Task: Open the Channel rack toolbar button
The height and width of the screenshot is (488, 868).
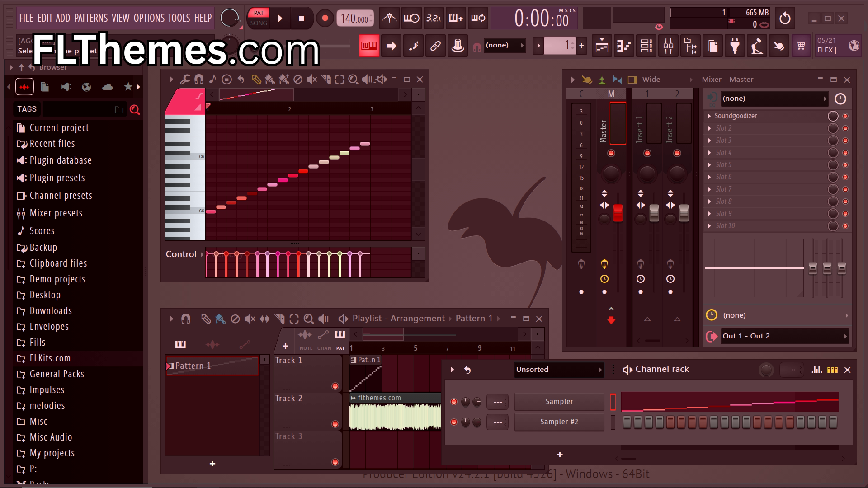Action: [x=646, y=46]
